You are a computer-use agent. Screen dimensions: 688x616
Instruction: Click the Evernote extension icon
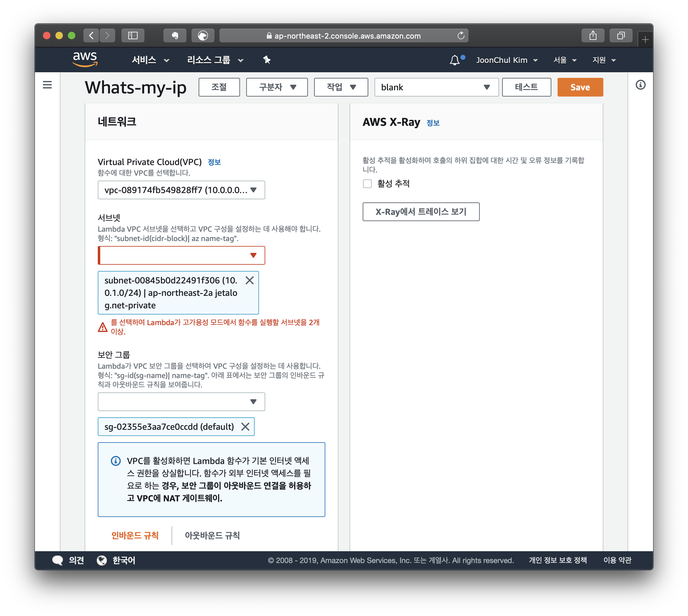(175, 36)
